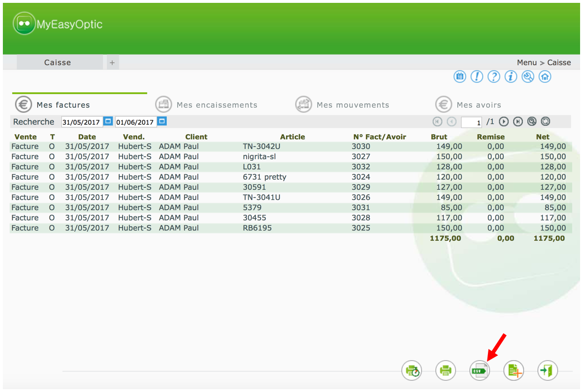Viewport: 582px width, 392px height.
Task: Open date picker for end date 01/06/2017
Action: coord(162,121)
